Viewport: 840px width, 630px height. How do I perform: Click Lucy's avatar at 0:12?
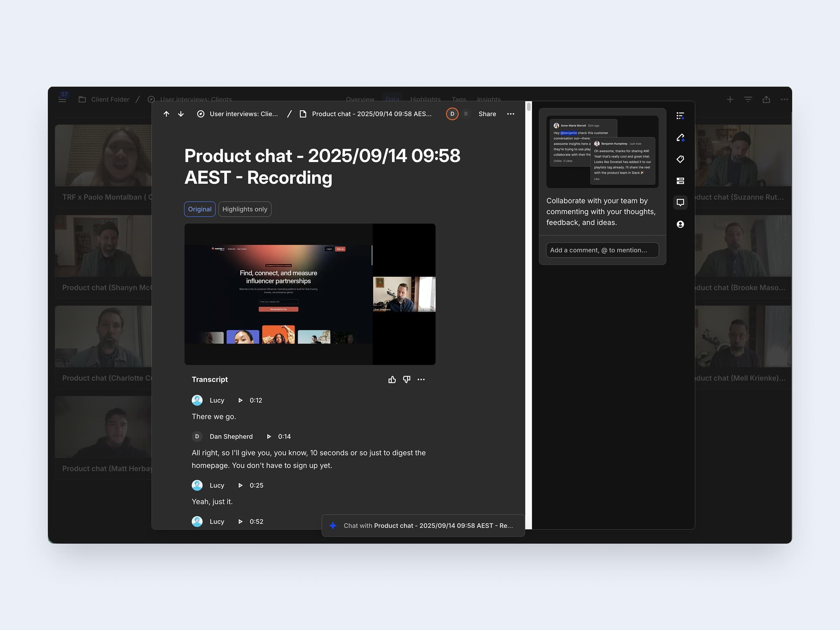197,400
